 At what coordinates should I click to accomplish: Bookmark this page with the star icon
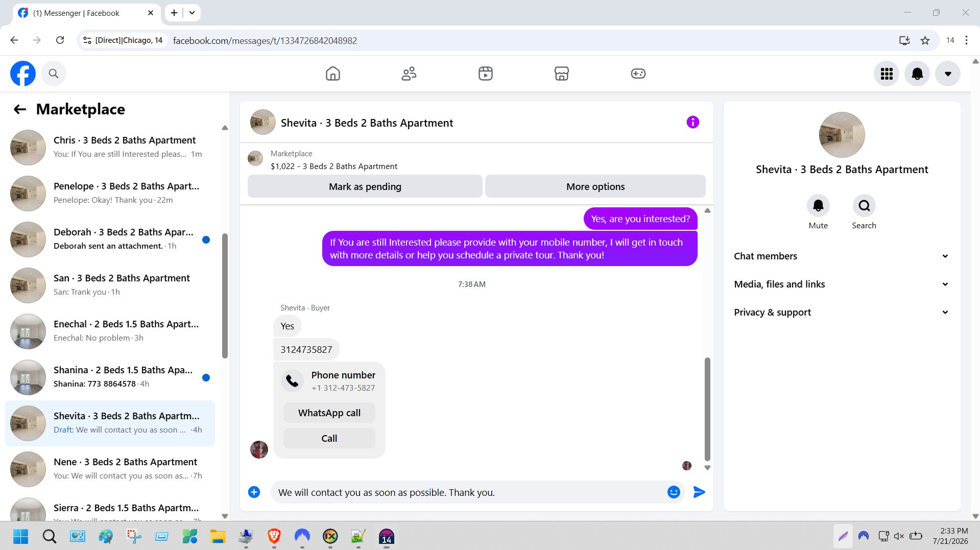click(925, 40)
